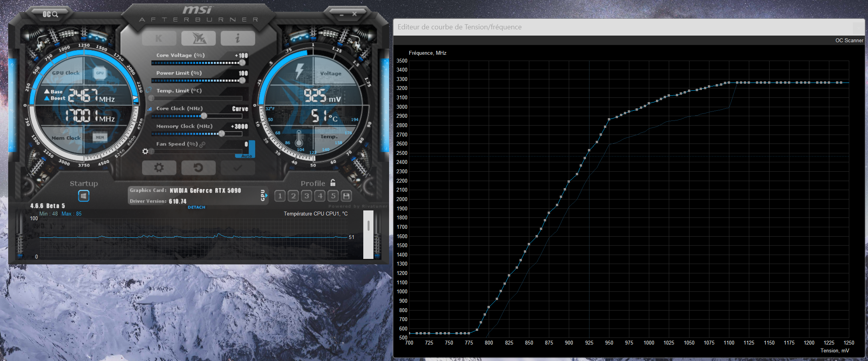Apply settings with the checkmark button
Screen dimensions: 868x361
(x=238, y=168)
